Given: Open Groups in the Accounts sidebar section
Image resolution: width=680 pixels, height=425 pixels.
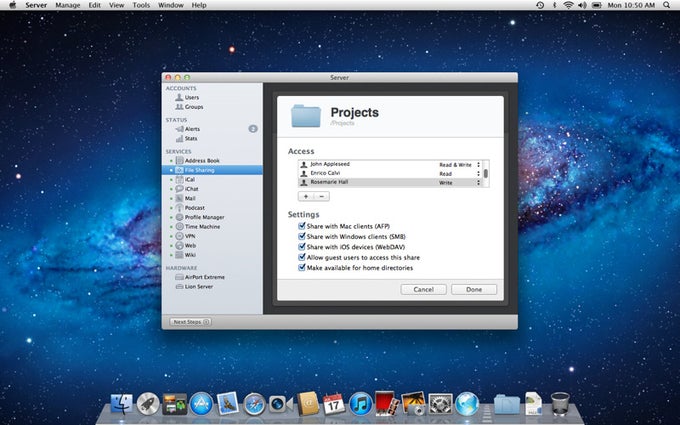Looking at the screenshot, I should pos(189,107).
